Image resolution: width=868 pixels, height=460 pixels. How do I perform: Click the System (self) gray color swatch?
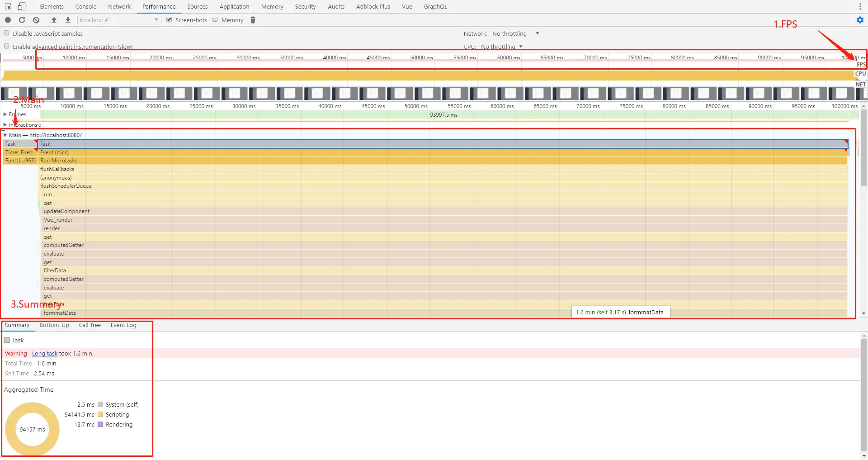[x=101, y=404]
